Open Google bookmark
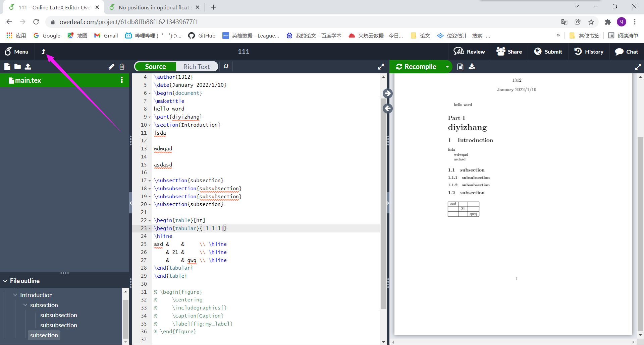 (47, 36)
